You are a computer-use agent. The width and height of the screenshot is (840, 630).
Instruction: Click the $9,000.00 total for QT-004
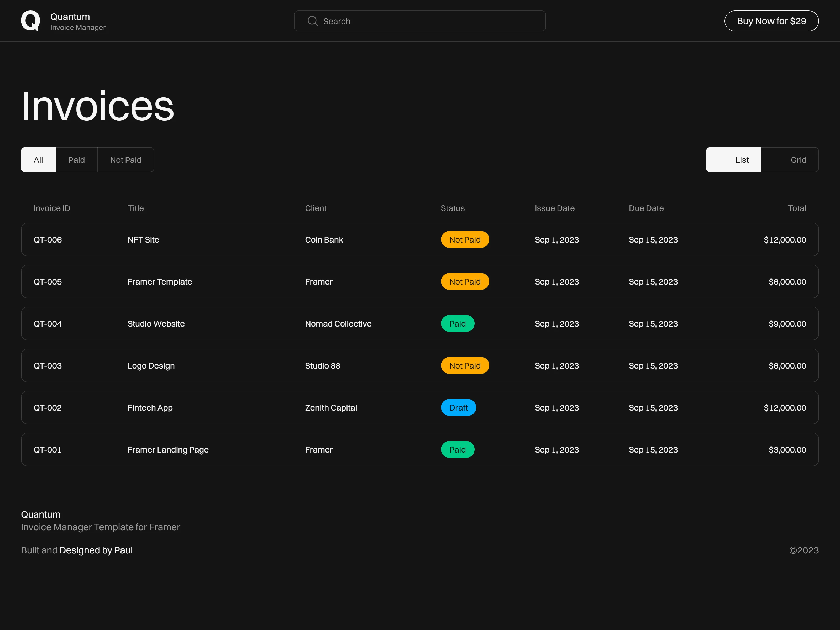tap(787, 324)
